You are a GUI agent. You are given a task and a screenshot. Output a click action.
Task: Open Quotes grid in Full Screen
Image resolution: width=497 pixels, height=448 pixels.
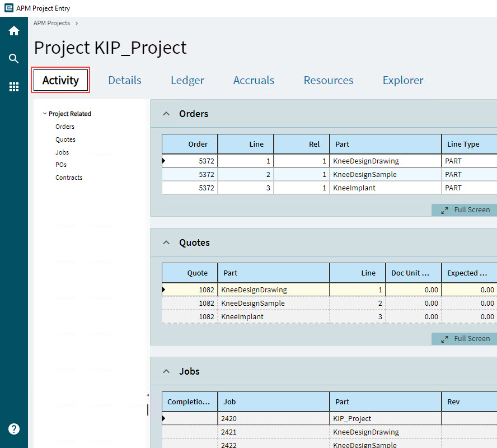(465, 339)
